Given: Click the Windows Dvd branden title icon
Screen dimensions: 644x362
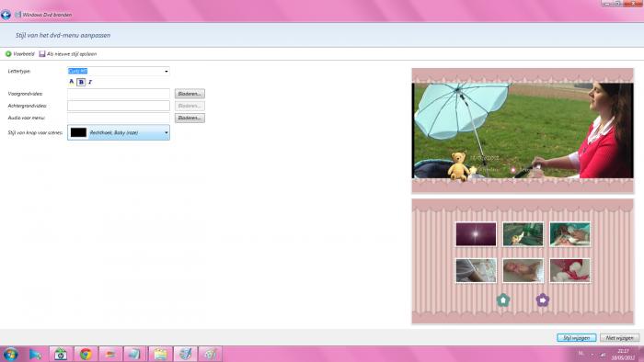Looking at the screenshot, I should pos(18,15).
